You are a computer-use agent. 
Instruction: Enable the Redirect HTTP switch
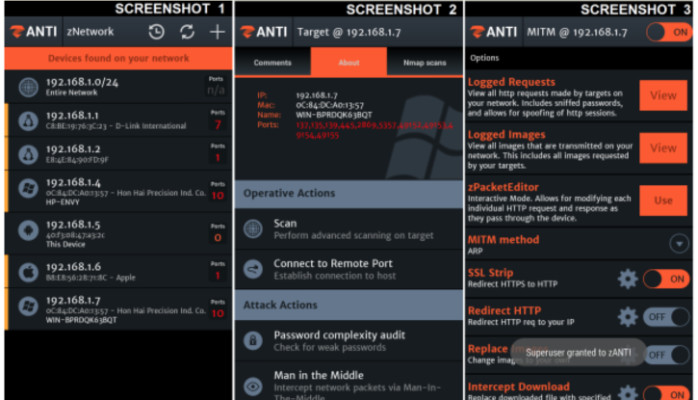click(x=666, y=317)
